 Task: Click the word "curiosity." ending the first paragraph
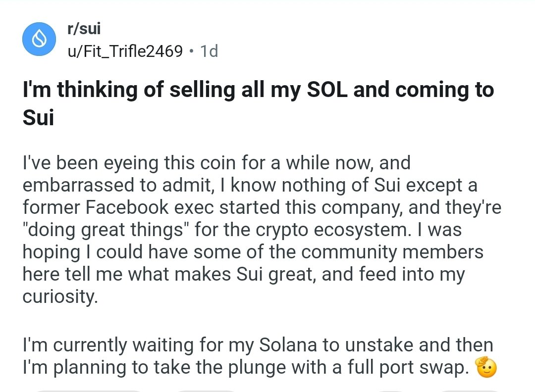click(x=60, y=296)
